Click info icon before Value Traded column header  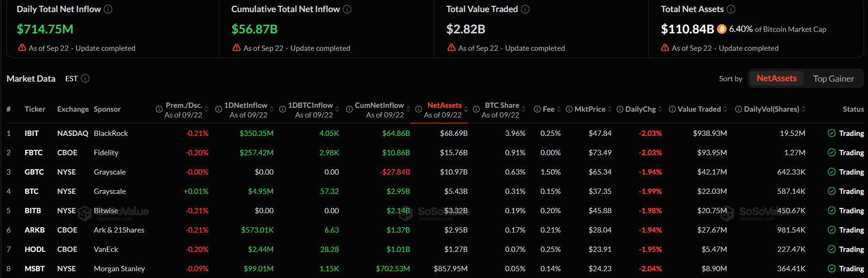click(x=672, y=109)
